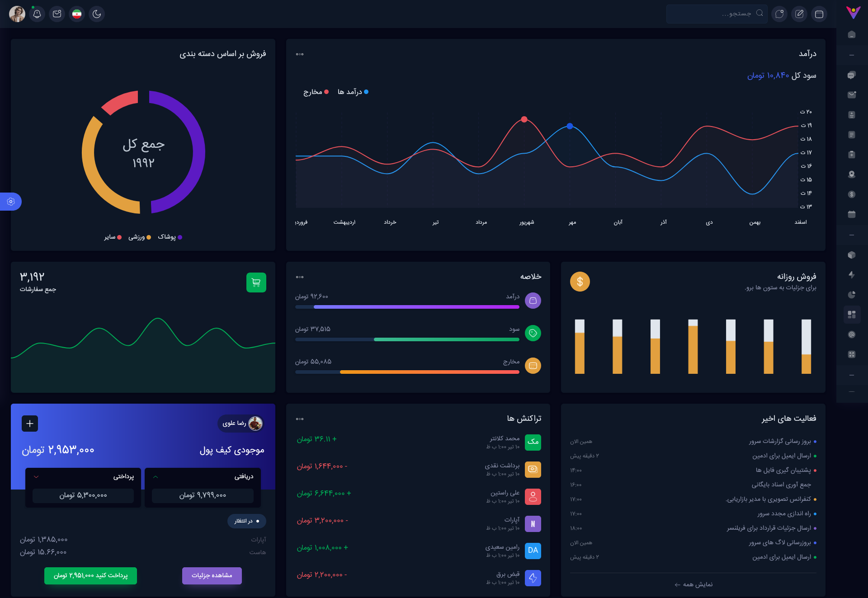The width and height of the screenshot is (868, 598).
Task: Open the برداشت نقدی transaction icon
Action: point(533,470)
